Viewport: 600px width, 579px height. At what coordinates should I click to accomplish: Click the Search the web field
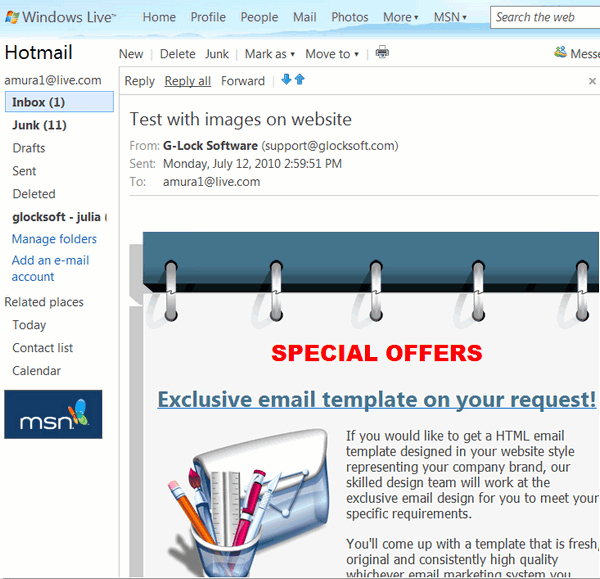545,17
